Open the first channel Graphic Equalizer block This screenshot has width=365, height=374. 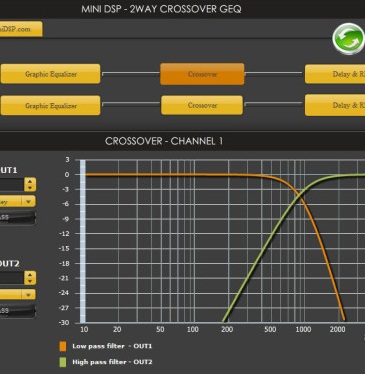pos(50,74)
